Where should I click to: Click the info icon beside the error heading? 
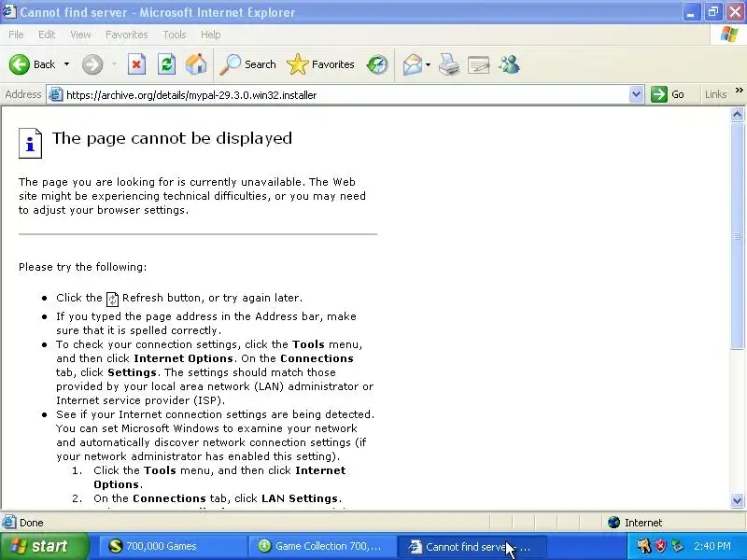coord(30,143)
